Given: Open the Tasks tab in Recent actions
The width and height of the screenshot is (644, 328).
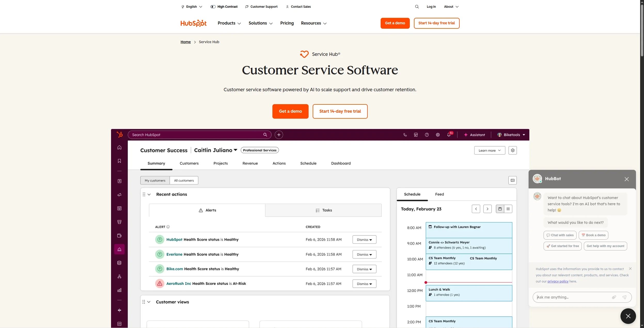Looking at the screenshot, I should pyautogui.click(x=323, y=210).
